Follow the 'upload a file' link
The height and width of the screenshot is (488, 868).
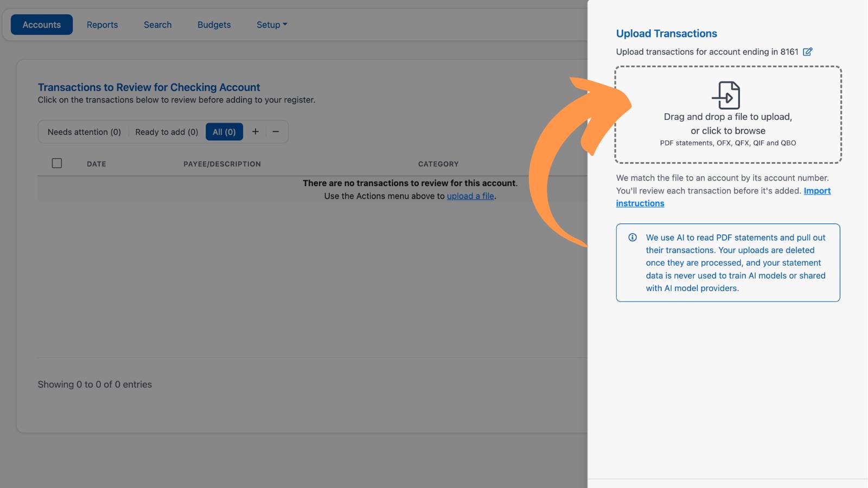[470, 196]
